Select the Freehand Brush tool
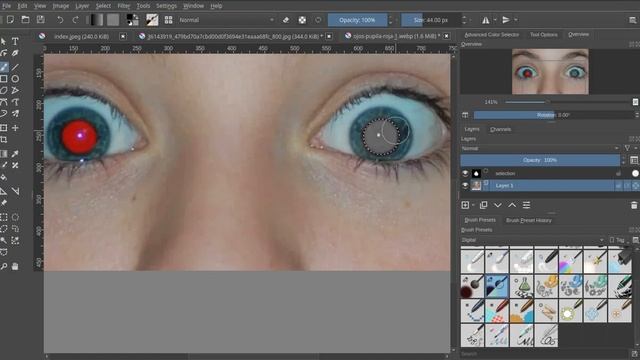 pyautogui.click(x=4, y=67)
